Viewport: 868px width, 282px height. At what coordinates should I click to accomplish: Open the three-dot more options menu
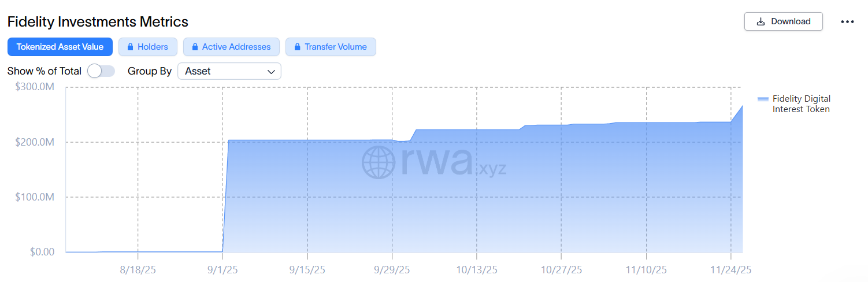tap(847, 22)
